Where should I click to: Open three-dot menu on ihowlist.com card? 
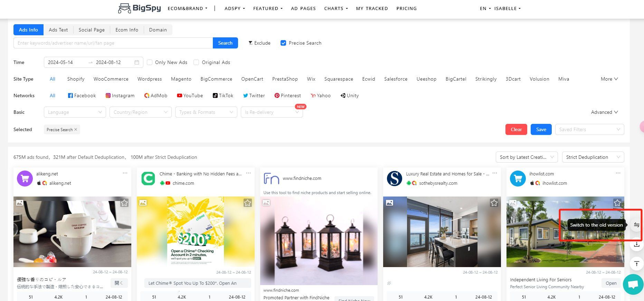(x=618, y=173)
